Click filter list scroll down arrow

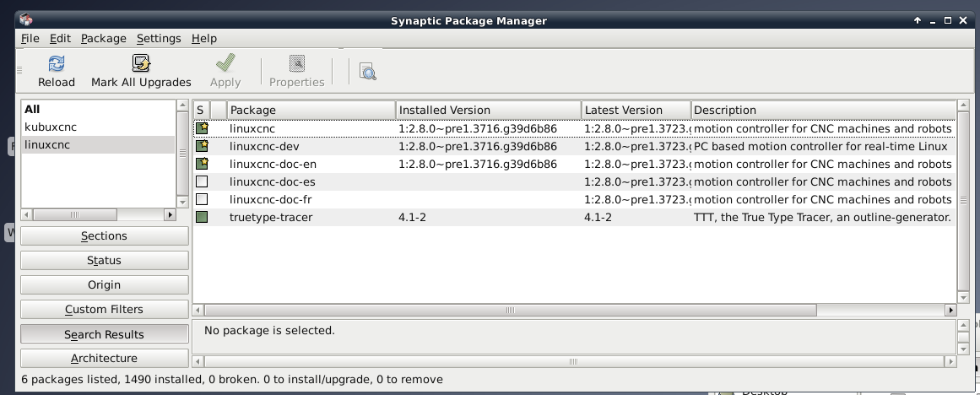(x=182, y=202)
